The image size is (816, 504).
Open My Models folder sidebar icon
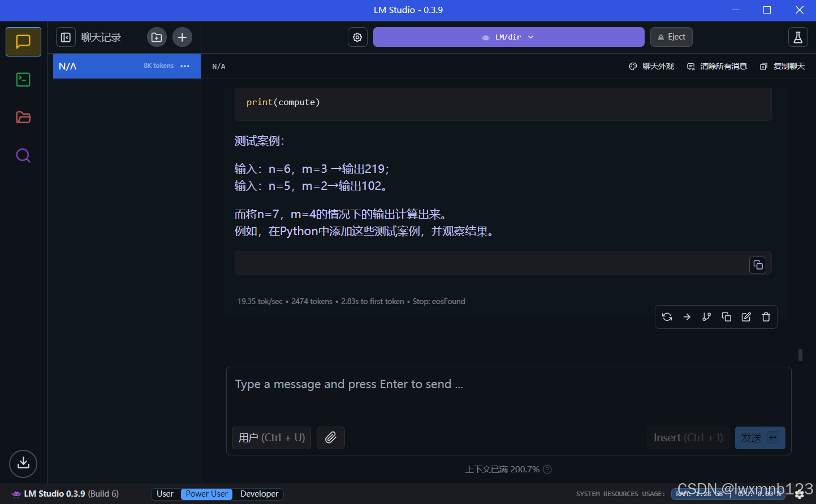[23, 118]
